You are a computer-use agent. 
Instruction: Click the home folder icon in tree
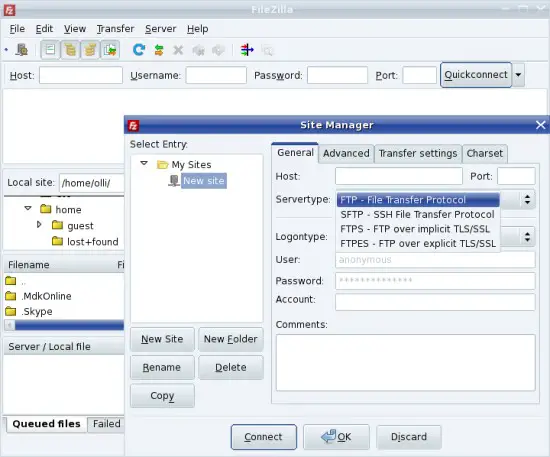pos(46,209)
